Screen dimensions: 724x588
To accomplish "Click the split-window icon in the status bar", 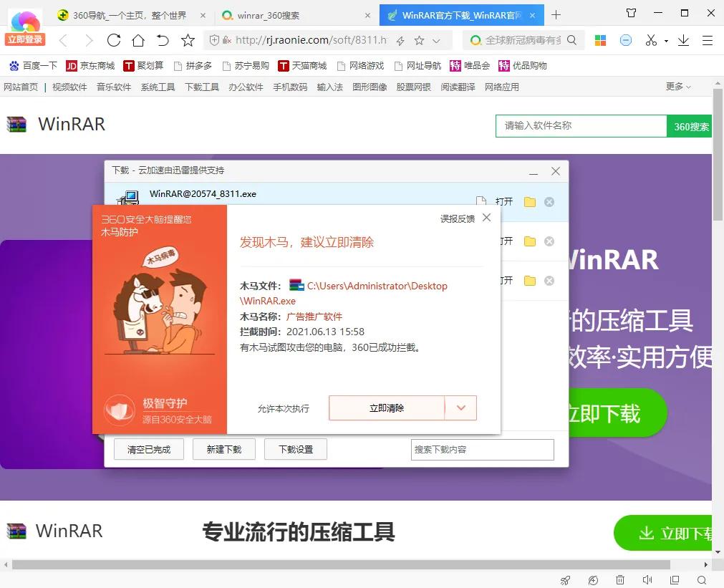I will point(675,580).
